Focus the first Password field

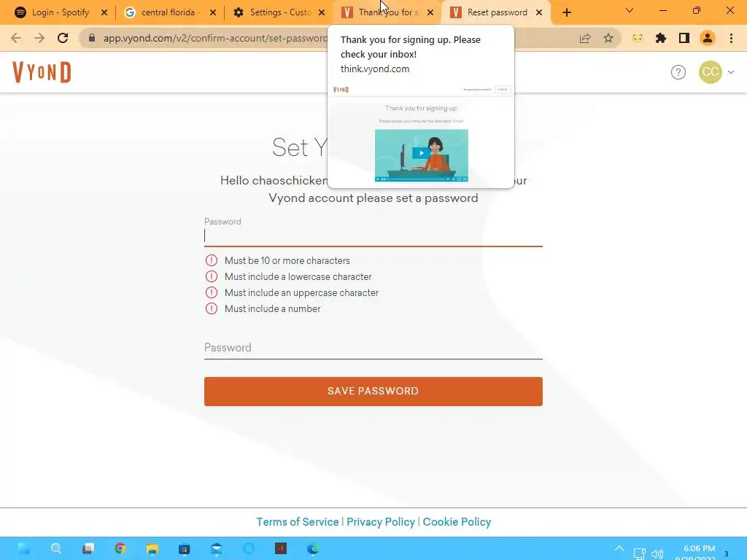point(373,236)
